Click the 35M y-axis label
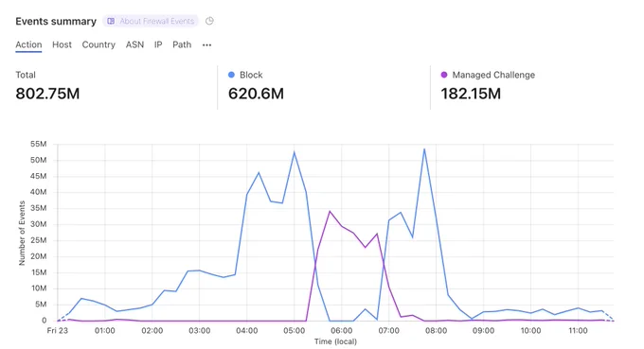Screen dimensions: 644x349 pyautogui.click(x=38, y=208)
